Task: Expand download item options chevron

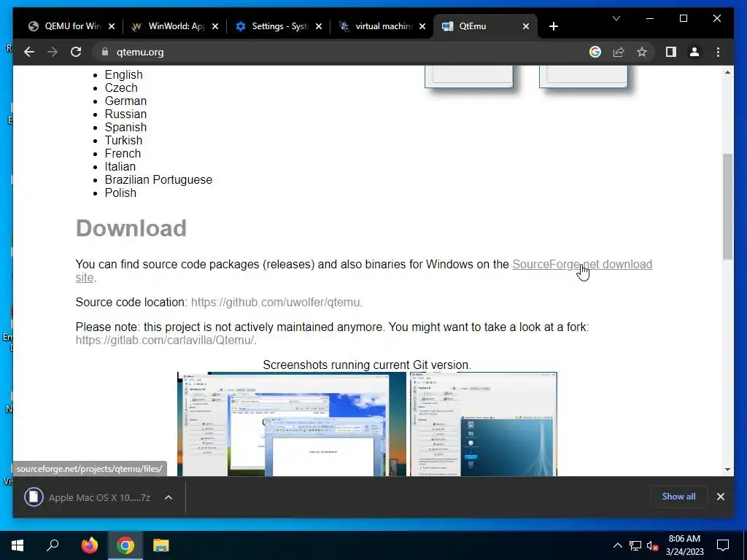Action: click(169, 497)
